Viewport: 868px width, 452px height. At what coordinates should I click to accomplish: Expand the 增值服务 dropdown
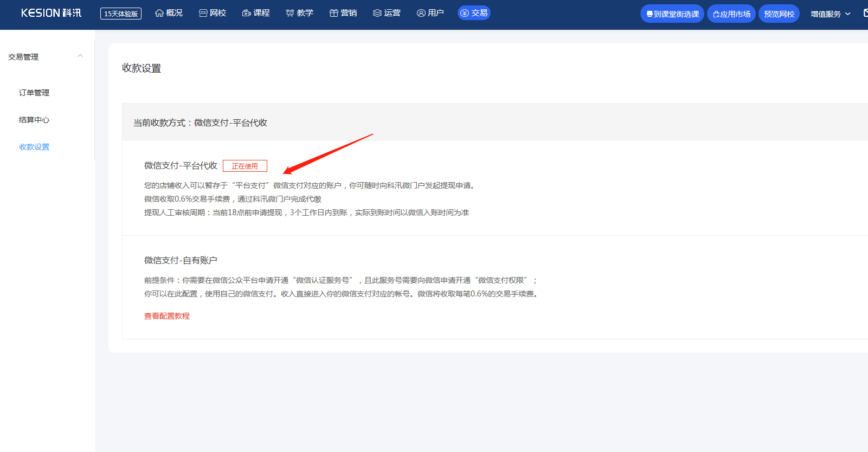point(830,14)
